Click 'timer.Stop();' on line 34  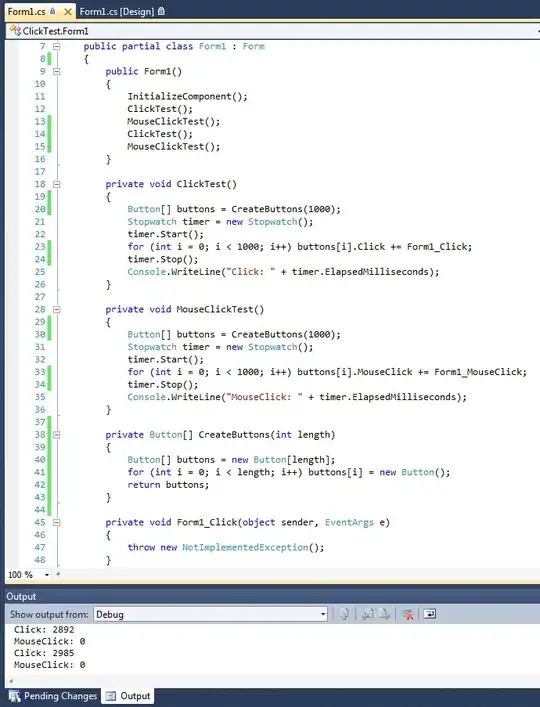click(163, 385)
